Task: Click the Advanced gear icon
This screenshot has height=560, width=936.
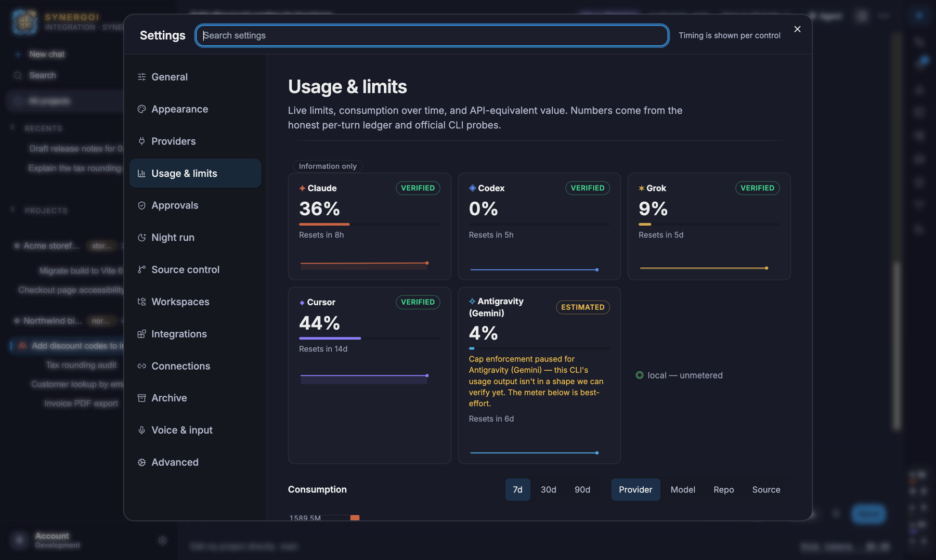Action: point(141,462)
